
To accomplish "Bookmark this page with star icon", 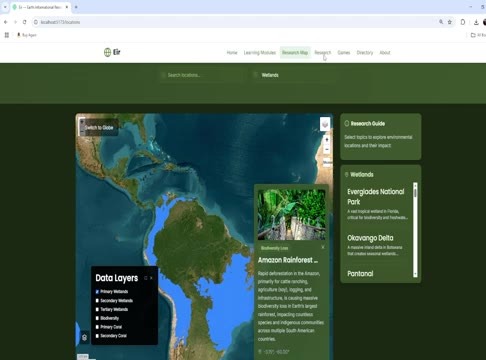I will (450, 22).
